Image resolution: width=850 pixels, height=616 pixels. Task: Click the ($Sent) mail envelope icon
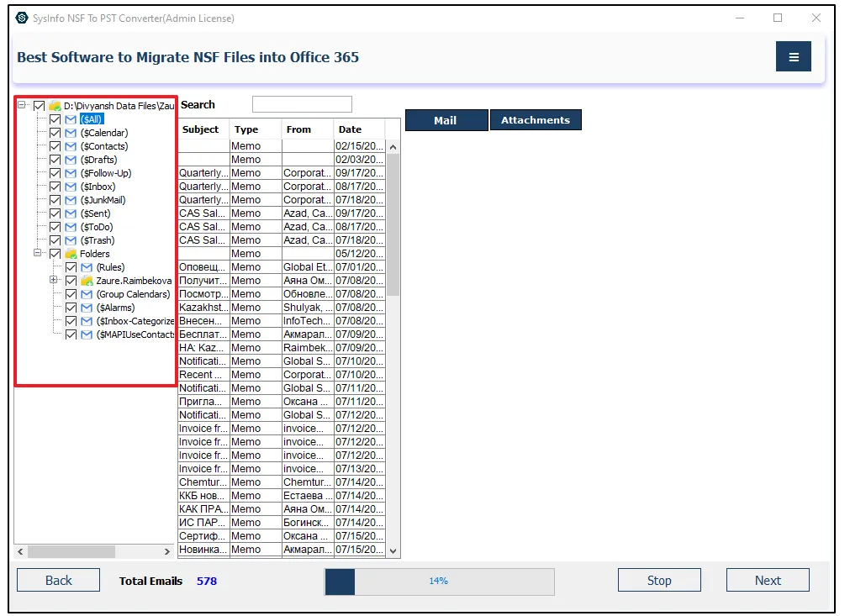tap(71, 213)
